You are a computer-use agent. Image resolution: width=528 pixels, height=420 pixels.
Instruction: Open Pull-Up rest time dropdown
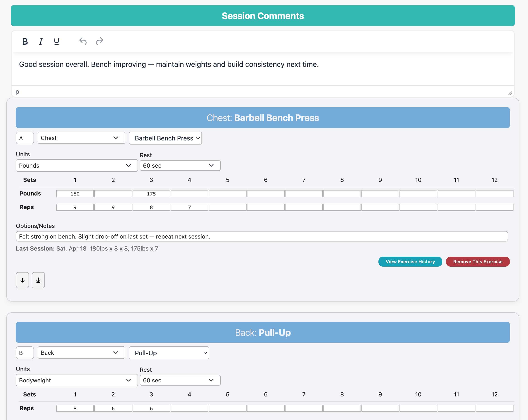(180, 380)
